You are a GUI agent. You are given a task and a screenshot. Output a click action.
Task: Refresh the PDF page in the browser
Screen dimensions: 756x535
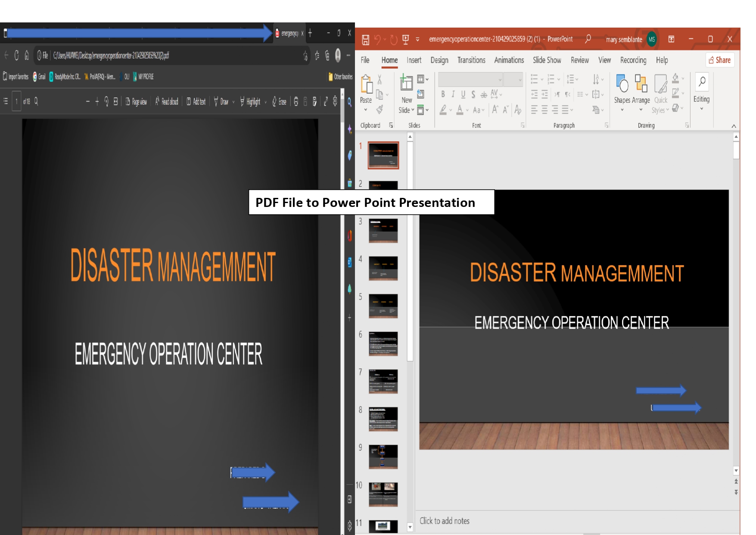(x=17, y=55)
